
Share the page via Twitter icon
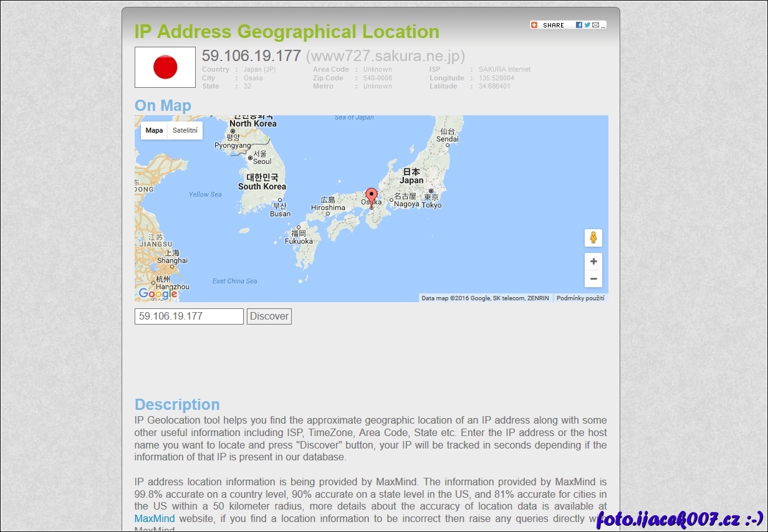pyautogui.click(x=587, y=25)
